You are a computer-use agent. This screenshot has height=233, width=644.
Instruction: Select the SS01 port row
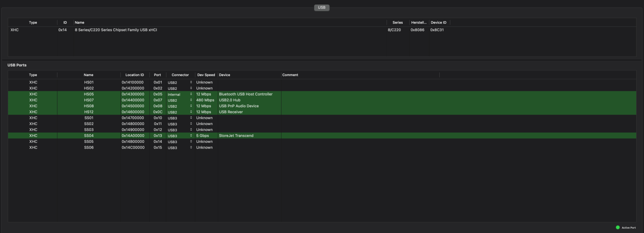click(x=89, y=118)
